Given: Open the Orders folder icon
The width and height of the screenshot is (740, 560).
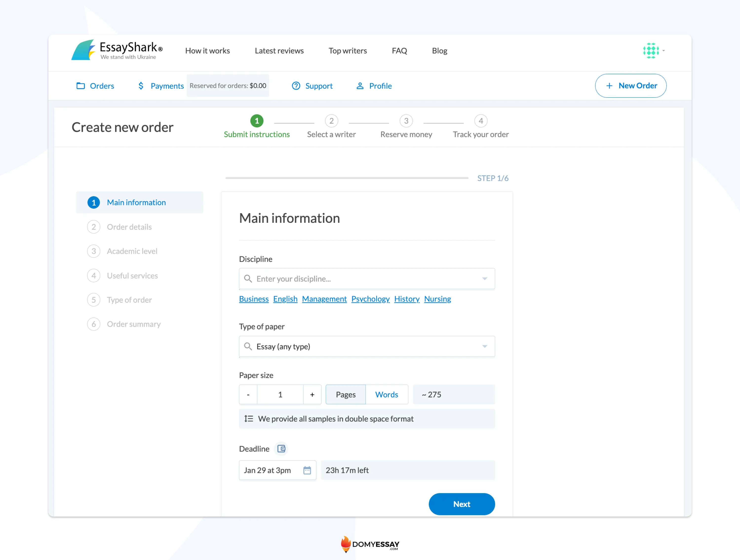Looking at the screenshot, I should 81,86.
